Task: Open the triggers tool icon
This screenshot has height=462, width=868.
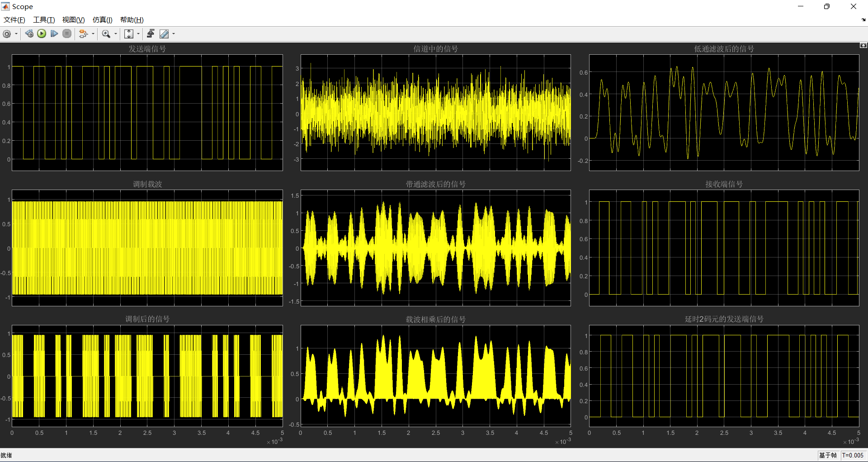Action: pyautogui.click(x=151, y=34)
